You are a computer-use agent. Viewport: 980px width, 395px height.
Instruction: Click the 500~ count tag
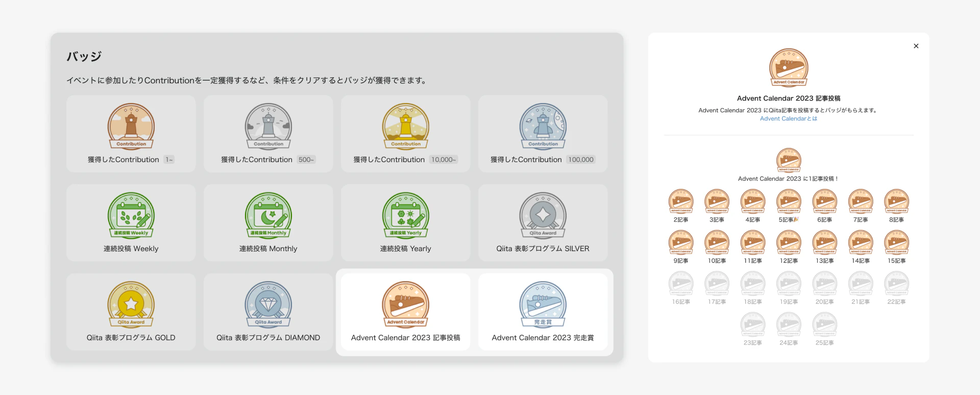click(306, 160)
